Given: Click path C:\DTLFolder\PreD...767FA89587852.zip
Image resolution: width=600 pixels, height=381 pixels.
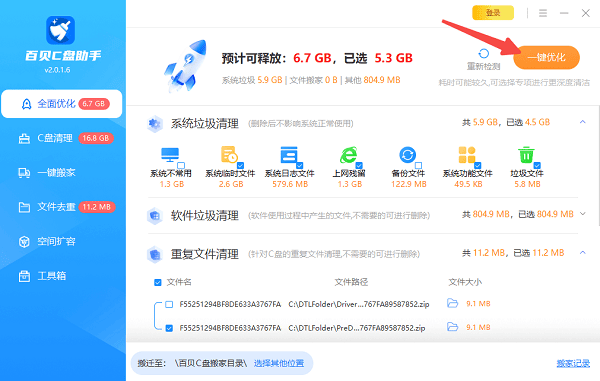Looking at the screenshot, I should 357,328.
